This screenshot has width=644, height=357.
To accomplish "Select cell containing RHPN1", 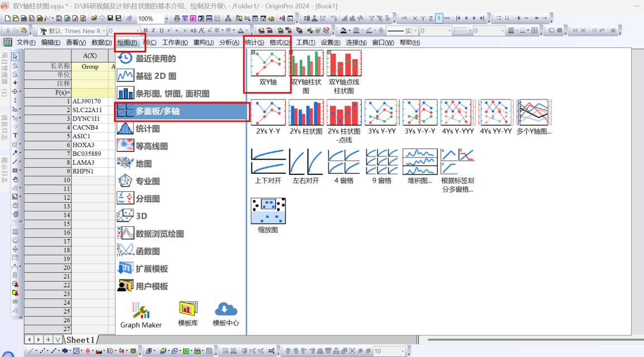I will coord(90,172).
